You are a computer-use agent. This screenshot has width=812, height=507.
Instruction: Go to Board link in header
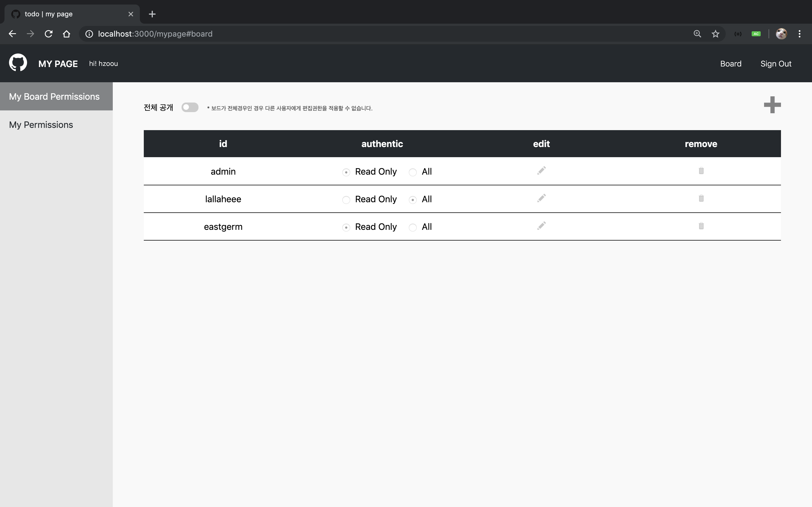coord(731,64)
